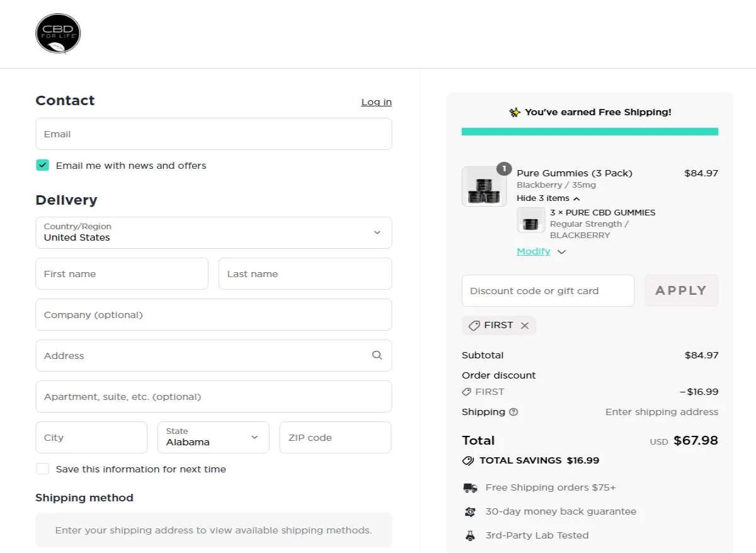Image resolution: width=756 pixels, height=553 pixels.
Task: Focus the Discount code or gift card field
Action: tap(548, 290)
